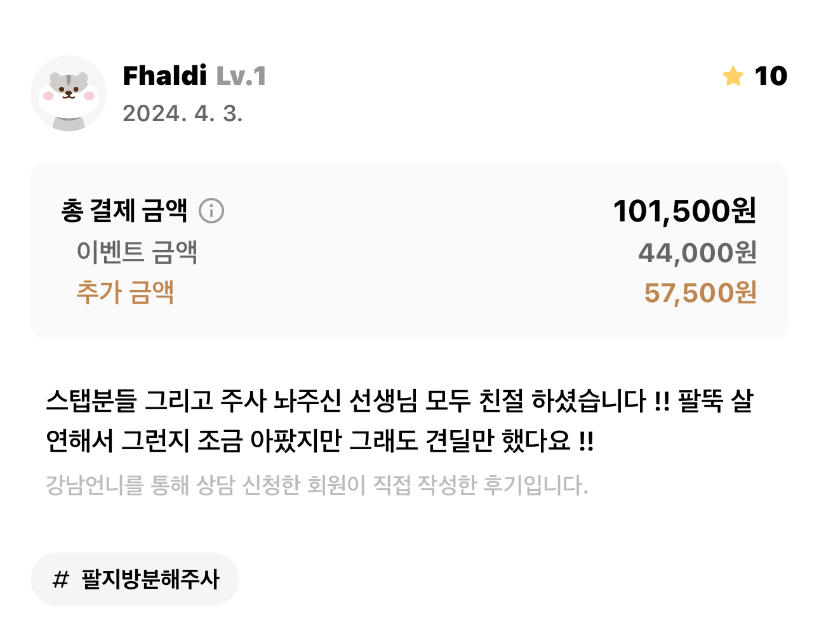Click the Lv.1 level badge
Image resolution: width=819 pixels, height=644 pixels.
coord(241,76)
